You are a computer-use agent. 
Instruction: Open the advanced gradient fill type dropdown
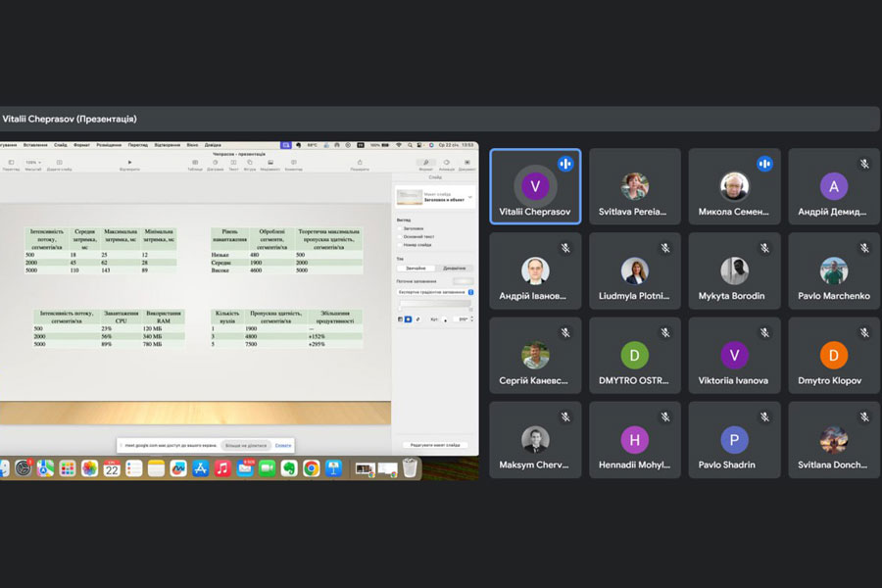(x=435, y=292)
